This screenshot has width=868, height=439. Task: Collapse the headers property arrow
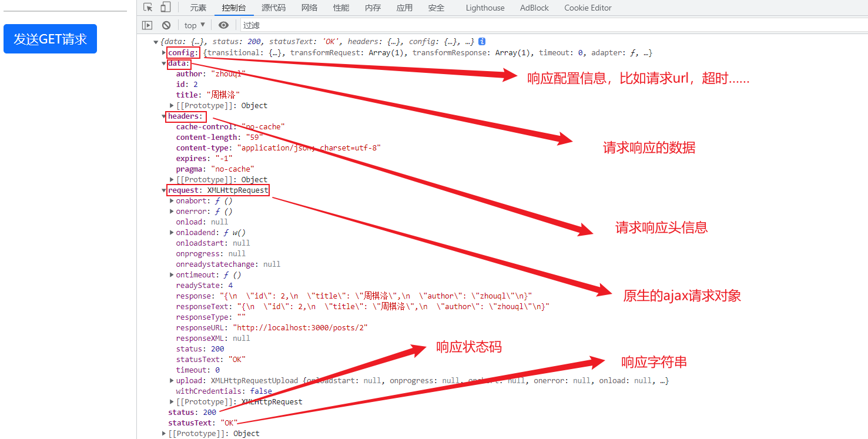(164, 116)
